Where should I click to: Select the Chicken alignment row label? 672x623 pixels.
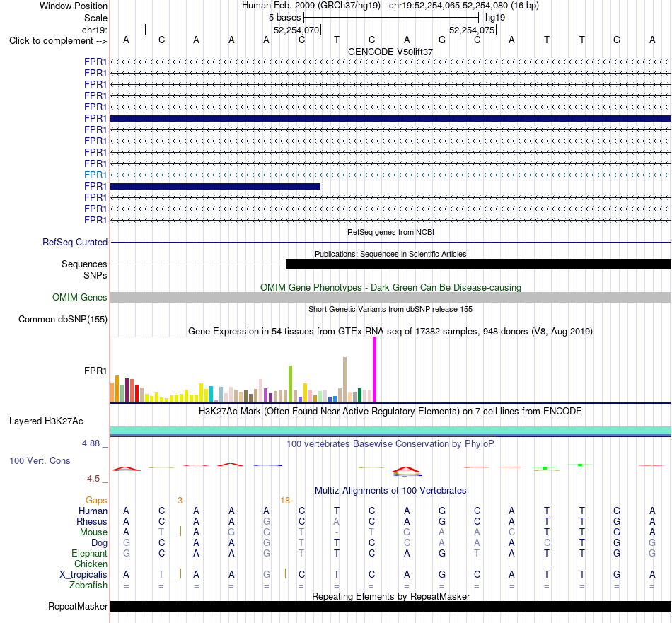click(x=91, y=564)
